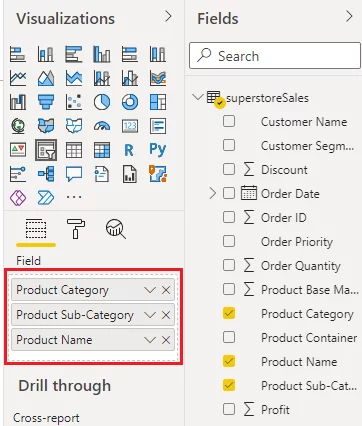The width and height of the screenshot is (362, 426).
Task: Switch to the Format paint roller tab
Action: pos(76,229)
